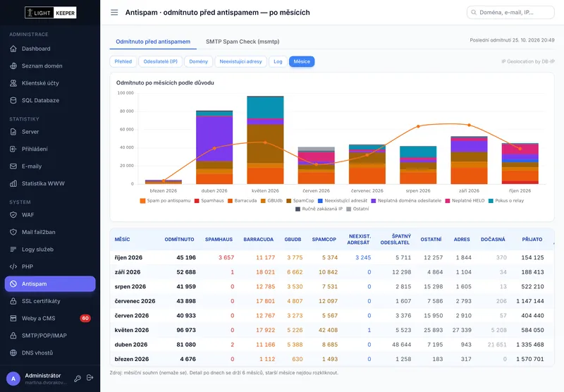
Task: Click the Statistika WWW chart icon
Action: tap(13, 183)
